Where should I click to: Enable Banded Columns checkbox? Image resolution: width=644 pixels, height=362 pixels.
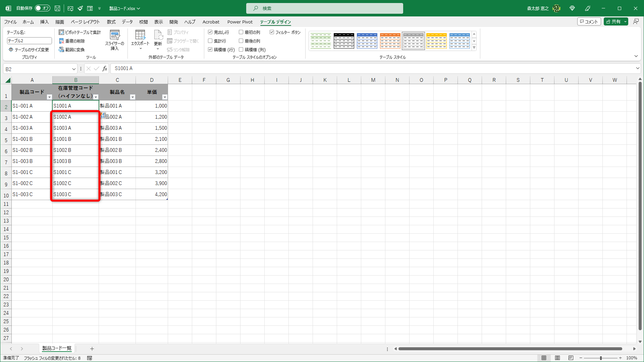click(x=241, y=50)
